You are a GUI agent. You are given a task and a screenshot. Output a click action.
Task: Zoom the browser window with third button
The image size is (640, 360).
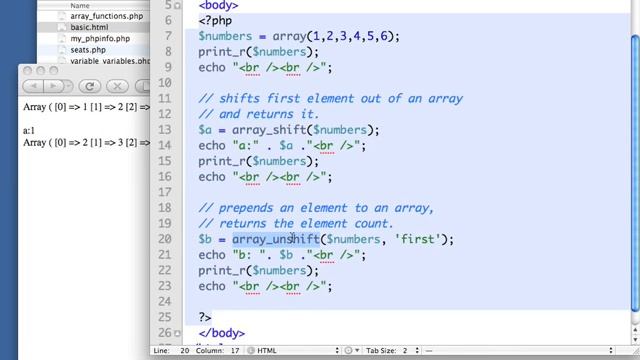pyautogui.click(x=53, y=70)
